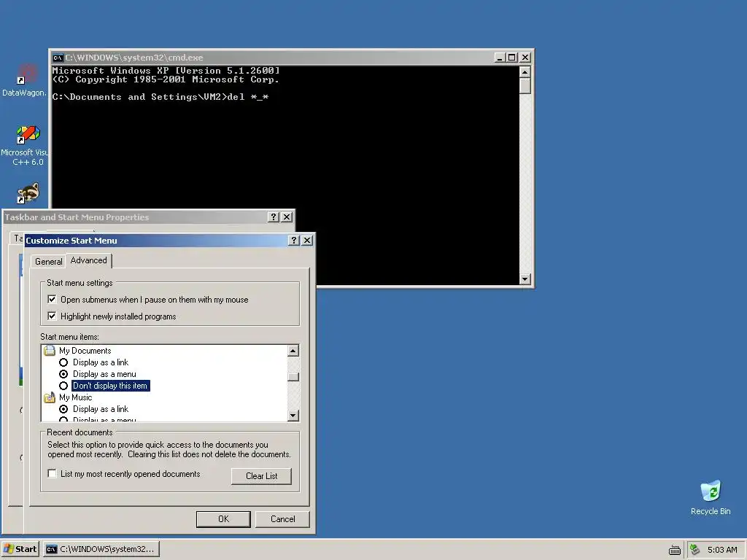
Task: Switch to the General tab
Action: [x=48, y=262]
